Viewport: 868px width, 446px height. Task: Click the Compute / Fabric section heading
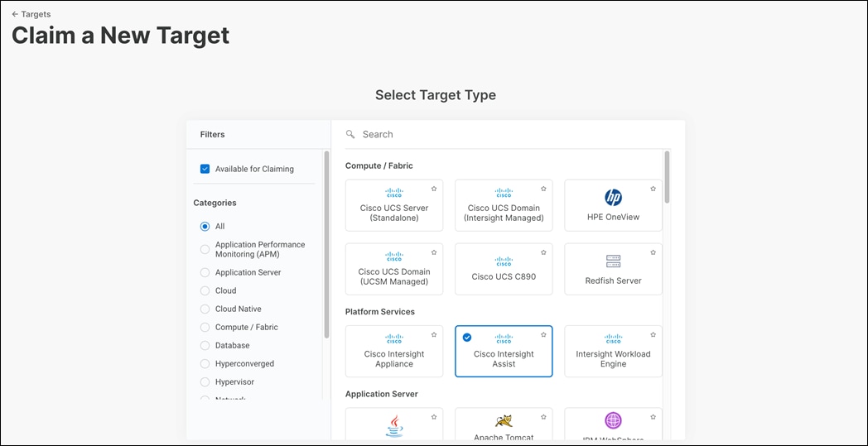tap(379, 165)
